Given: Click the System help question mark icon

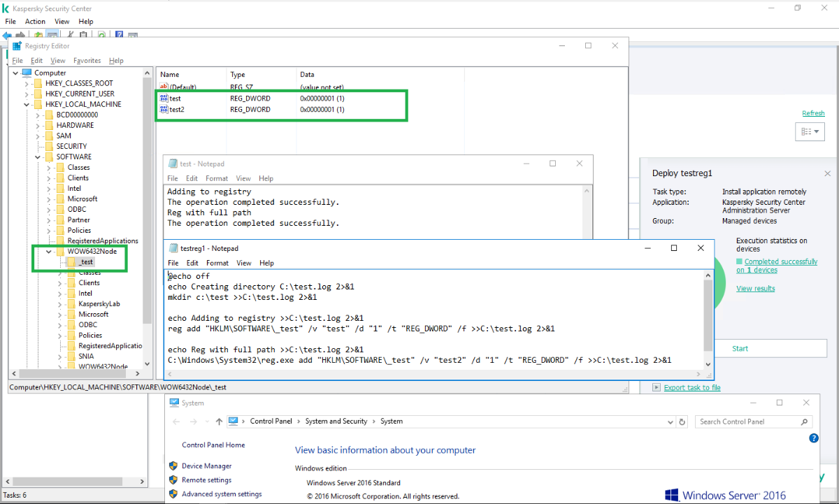Looking at the screenshot, I should [813, 438].
